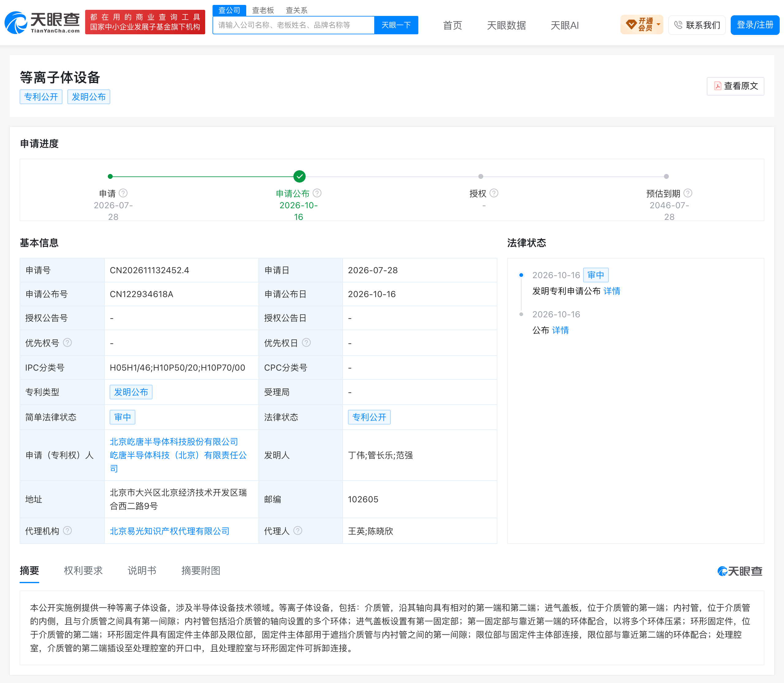784x683 pixels.
Task: Focus the company name search input field
Action: tap(293, 25)
